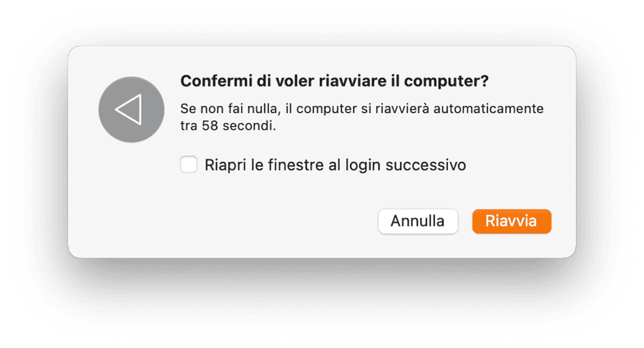
Task: Cancel the restart confirmation dialog
Action: pyautogui.click(x=417, y=221)
